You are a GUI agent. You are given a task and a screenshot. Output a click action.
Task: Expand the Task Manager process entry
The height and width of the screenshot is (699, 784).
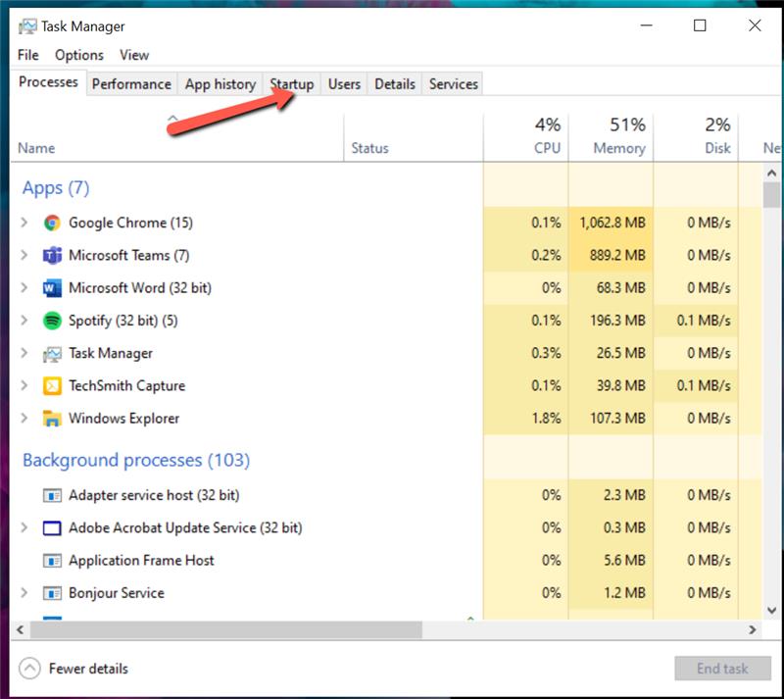24,353
